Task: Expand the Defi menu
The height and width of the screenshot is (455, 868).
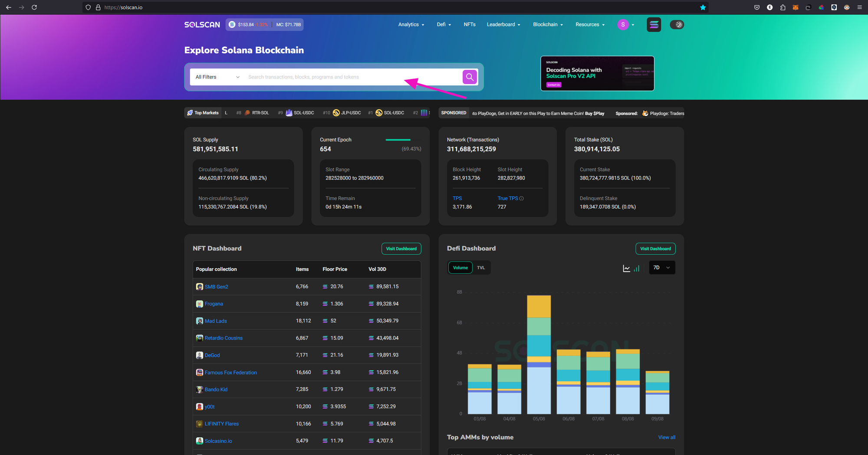Action: point(444,25)
